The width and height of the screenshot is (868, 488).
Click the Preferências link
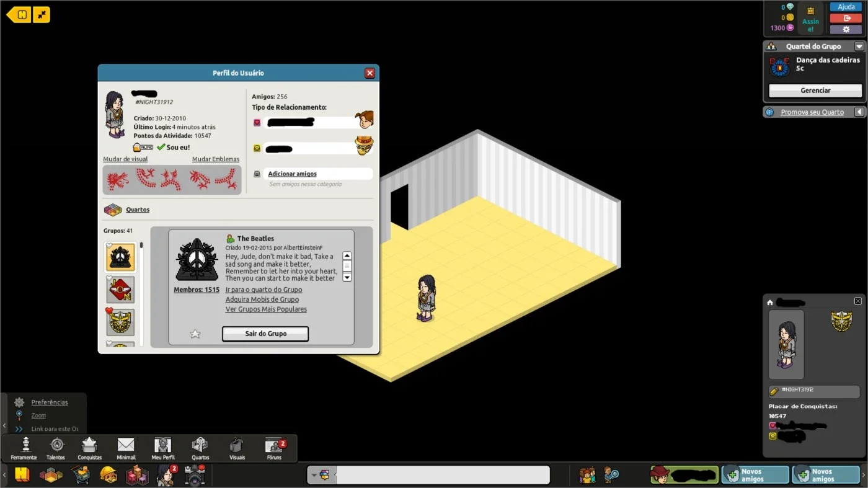[50, 402]
